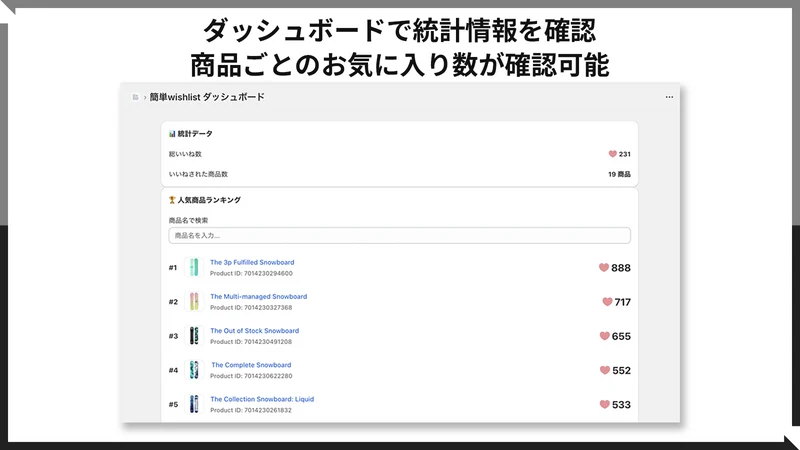Image resolution: width=800 pixels, height=450 pixels.
Task: Click the like count 888
Action: (621, 268)
